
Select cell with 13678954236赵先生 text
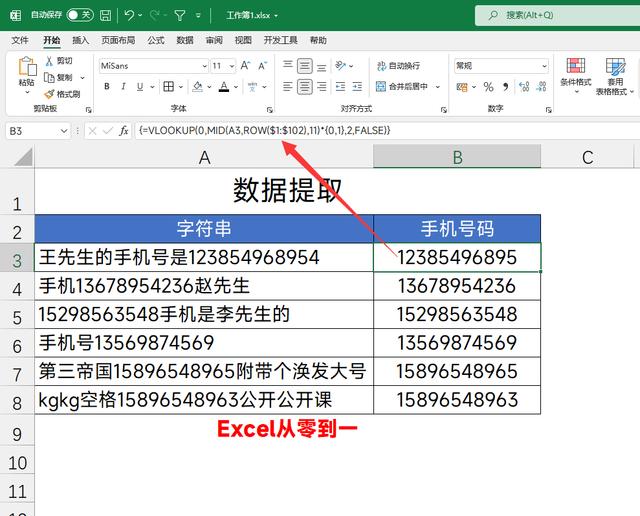204,286
